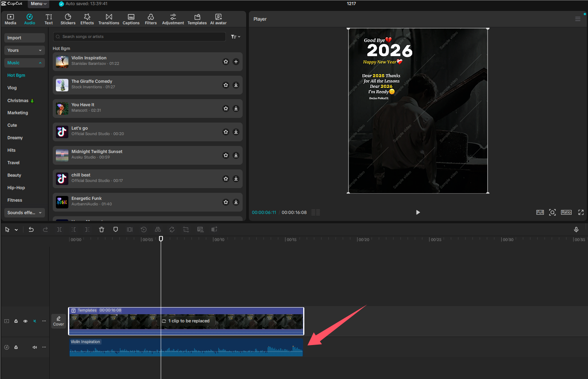Toggle visibility of the video track
Viewport: 588px width, 379px height.
click(x=25, y=321)
